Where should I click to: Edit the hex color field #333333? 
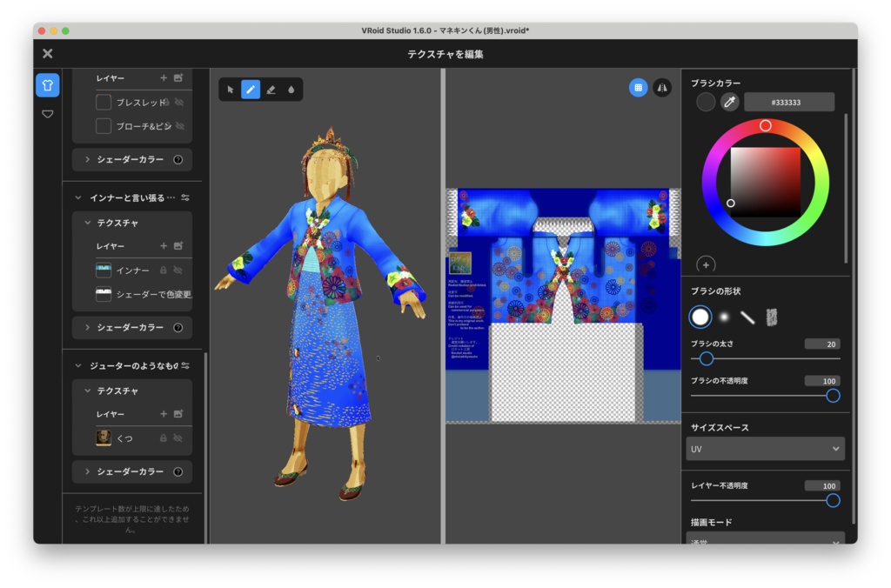coord(789,103)
